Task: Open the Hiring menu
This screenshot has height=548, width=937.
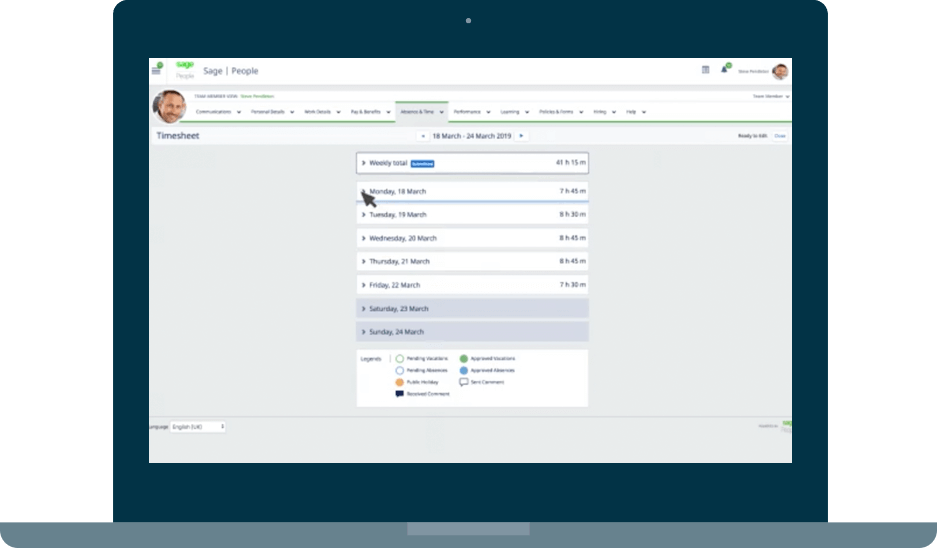Action: 605,112
